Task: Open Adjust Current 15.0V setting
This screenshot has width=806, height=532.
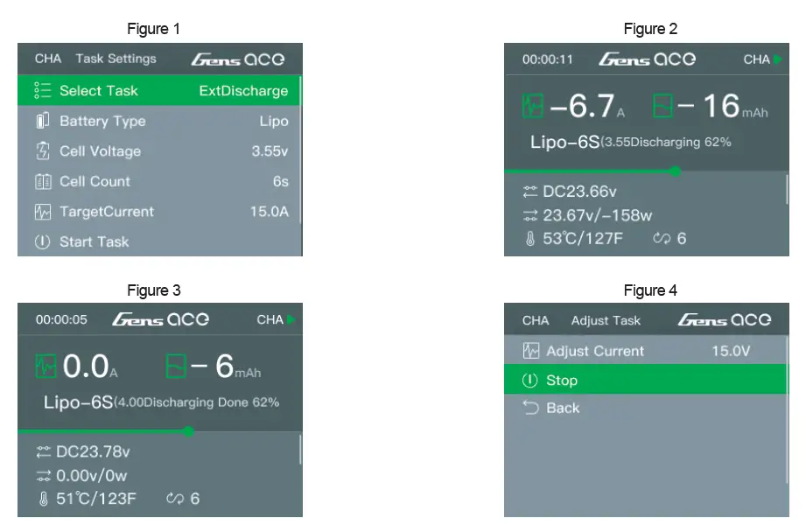Action: pyautogui.click(x=731, y=351)
